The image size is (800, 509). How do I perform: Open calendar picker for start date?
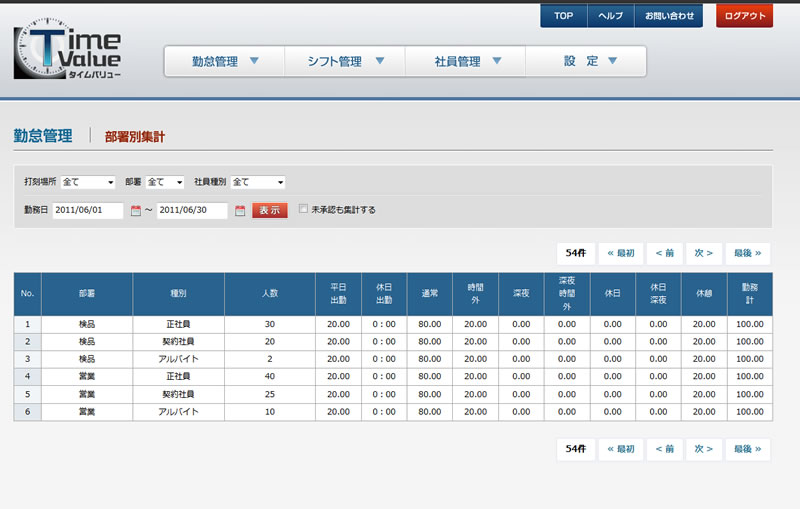tap(136, 211)
